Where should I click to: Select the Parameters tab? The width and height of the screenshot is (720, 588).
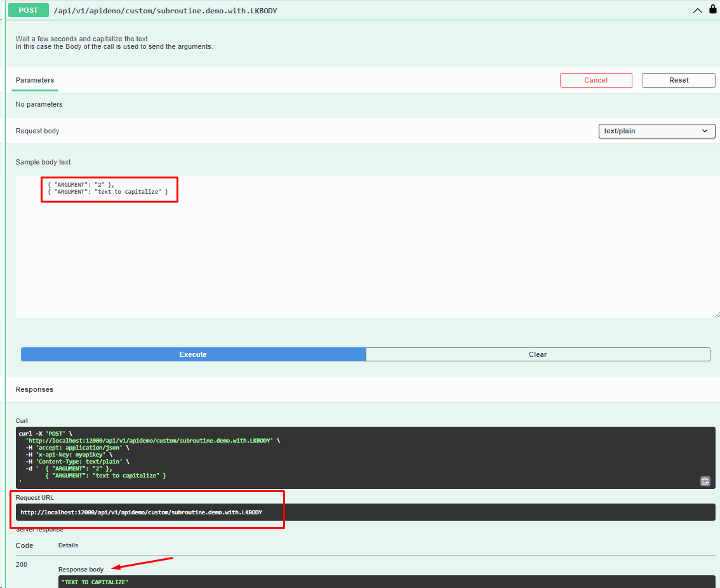coord(35,80)
